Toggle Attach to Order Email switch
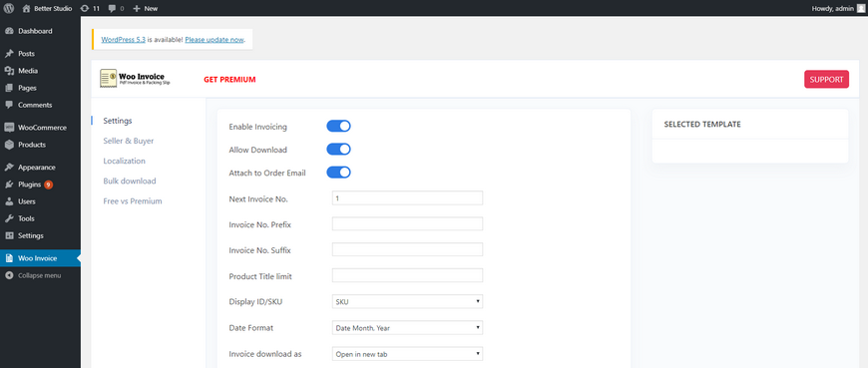 [339, 173]
